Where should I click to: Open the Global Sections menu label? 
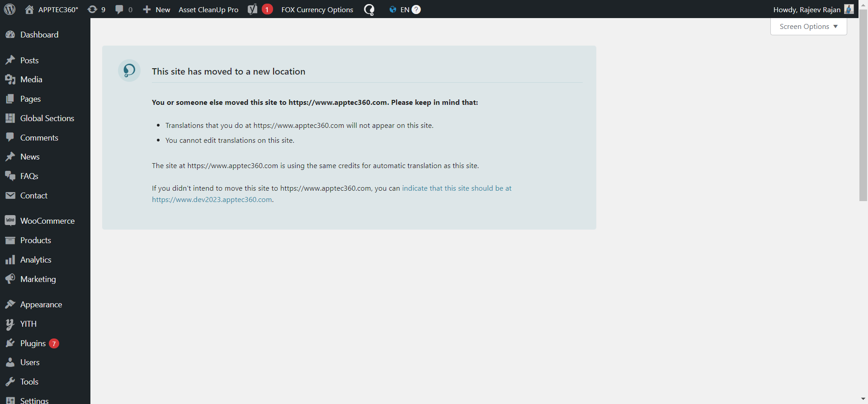(x=47, y=118)
